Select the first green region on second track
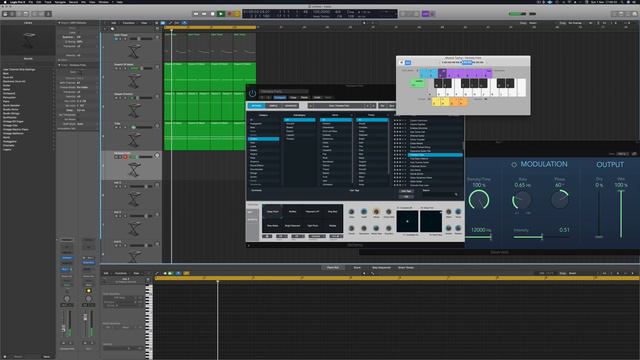The image size is (640, 360). coord(176,76)
